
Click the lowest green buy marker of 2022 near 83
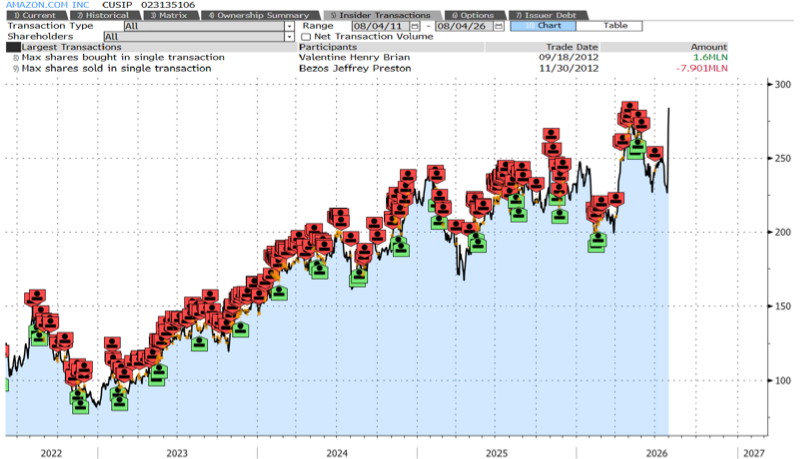80,406
